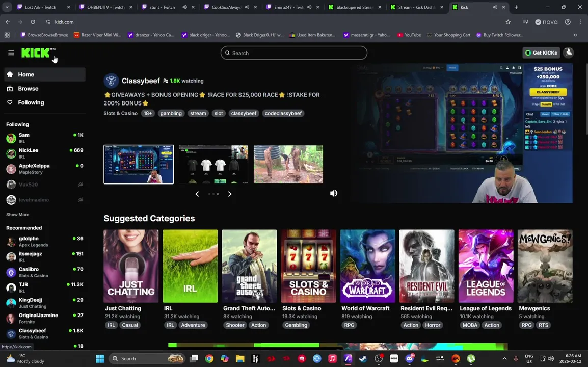The height and width of the screenshot is (367, 588).
Task: Open TJR in Recommended list
Action: pyautogui.click(x=45, y=288)
